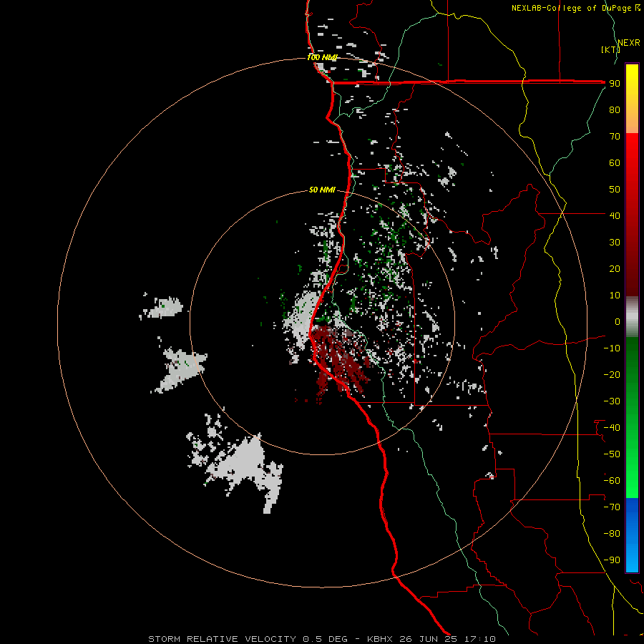Click the 40 value on velocity scale

[x=615, y=215]
